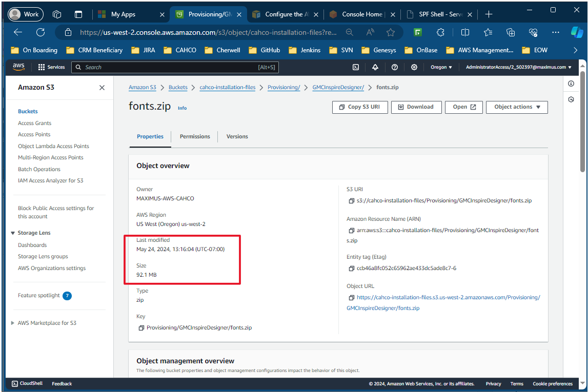Image resolution: width=588 pixels, height=392 pixels.
Task: Open the Collections icon in the toolbar
Action: (x=511, y=33)
